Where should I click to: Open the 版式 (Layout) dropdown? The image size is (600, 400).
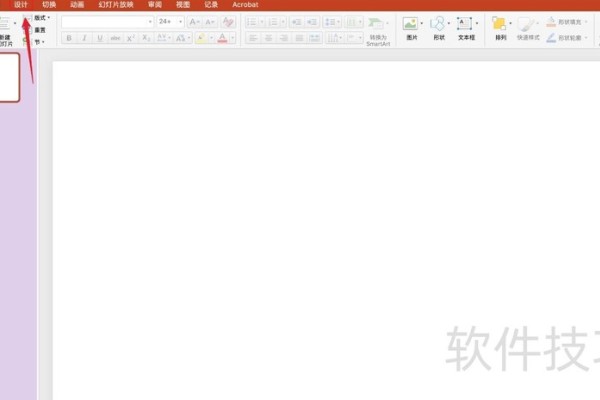42,18
